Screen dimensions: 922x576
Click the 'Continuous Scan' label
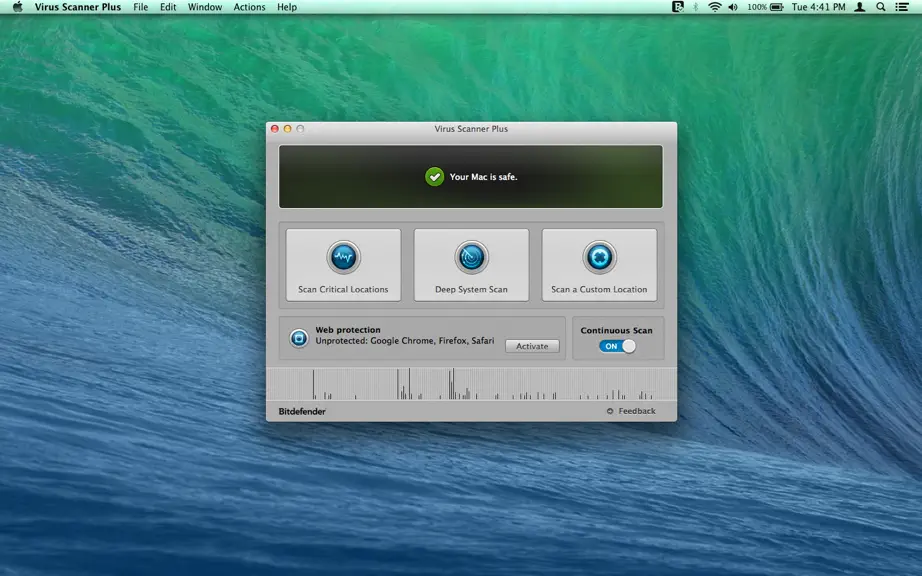616,330
